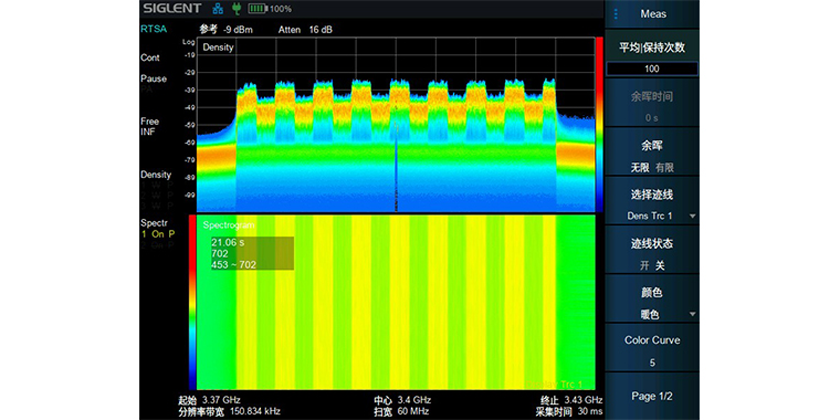Viewport: 840px width, 420px height.
Task: Click the Spectrogram color scale bar
Action: click(x=193, y=300)
